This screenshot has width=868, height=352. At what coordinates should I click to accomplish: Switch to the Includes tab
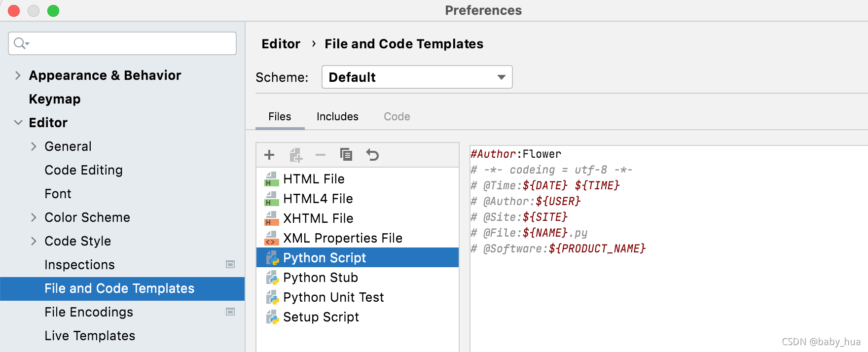337,117
